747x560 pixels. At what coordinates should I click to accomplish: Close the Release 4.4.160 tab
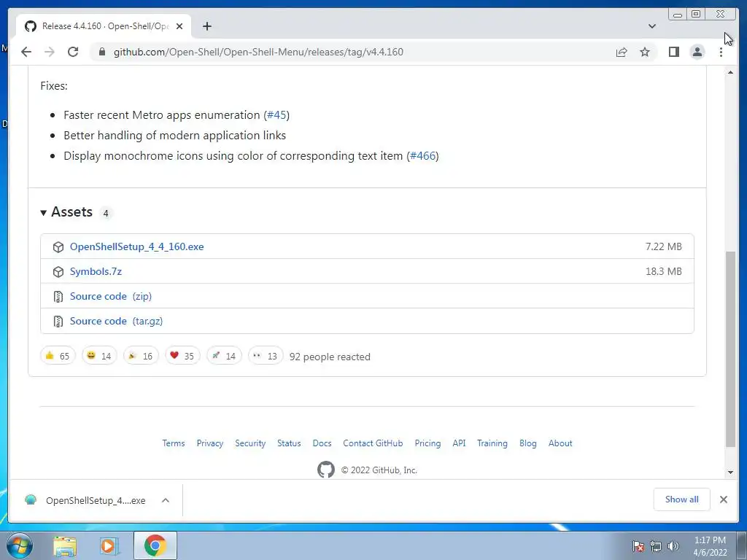click(x=179, y=26)
